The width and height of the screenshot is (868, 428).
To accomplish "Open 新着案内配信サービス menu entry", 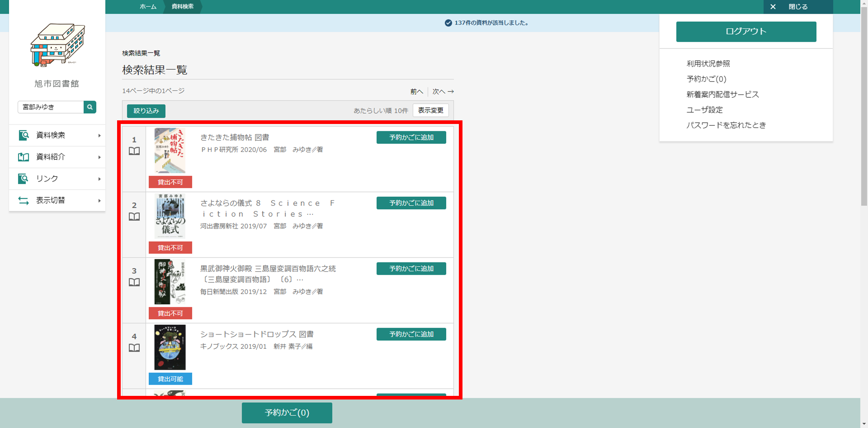I will pyautogui.click(x=722, y=95).
